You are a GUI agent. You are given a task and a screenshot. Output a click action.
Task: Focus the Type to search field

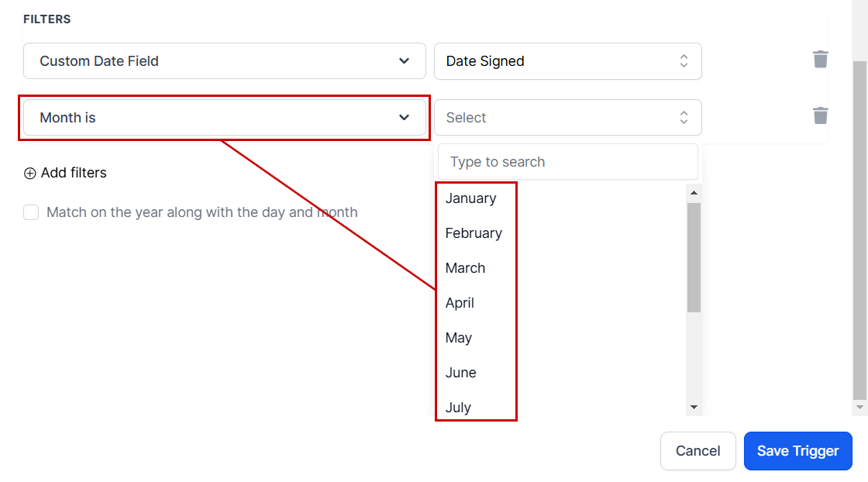[x=567, y=162]
